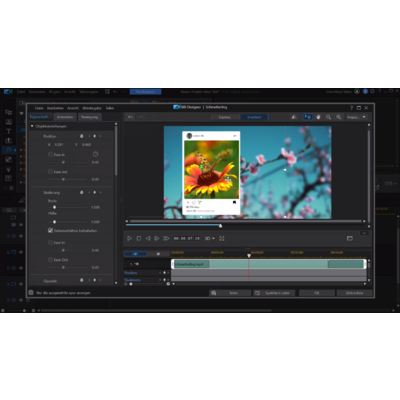Uncheck Seitenverhältnis beibehalten checkbox
Viewport: 400px width, 400px height.
click(50, 230)
